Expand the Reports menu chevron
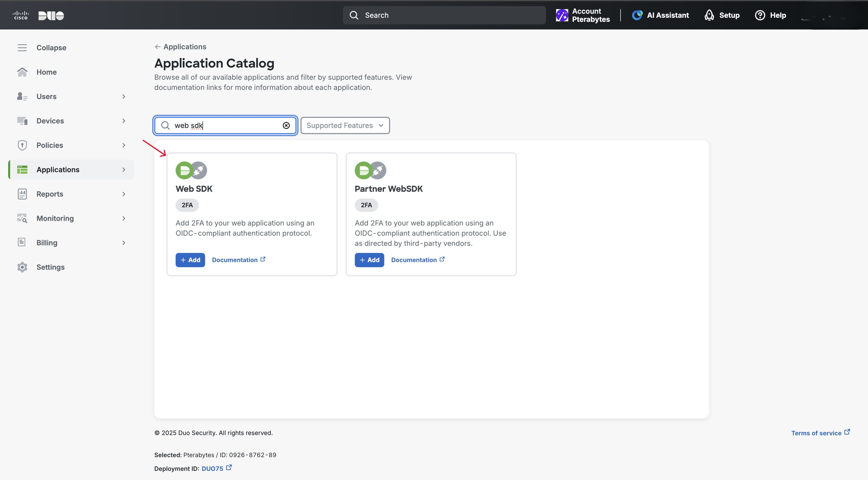The image size is (868, 480). 124,194
